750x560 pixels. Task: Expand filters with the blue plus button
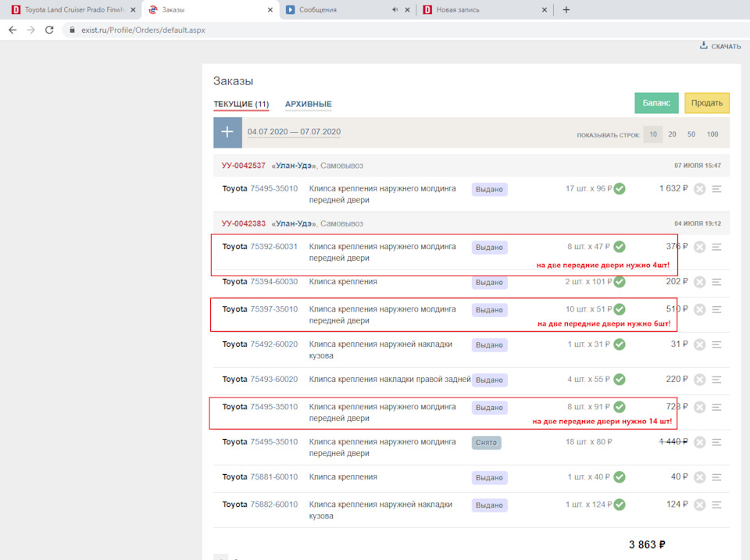227,132
